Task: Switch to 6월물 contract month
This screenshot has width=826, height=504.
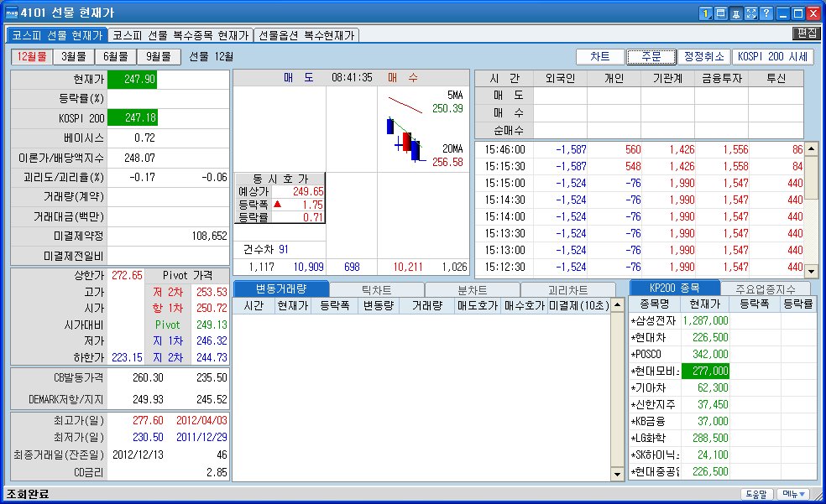Action: 116,57
